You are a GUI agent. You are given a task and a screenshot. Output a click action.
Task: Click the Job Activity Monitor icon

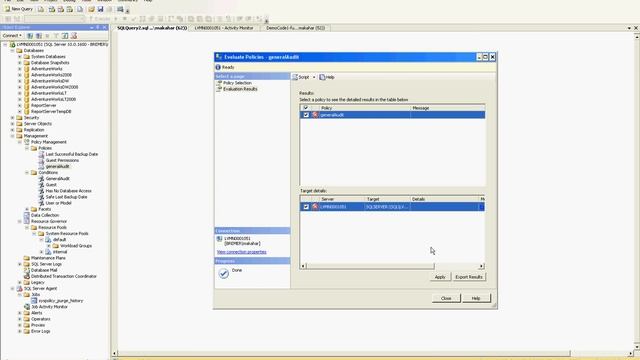pos(27,307)
